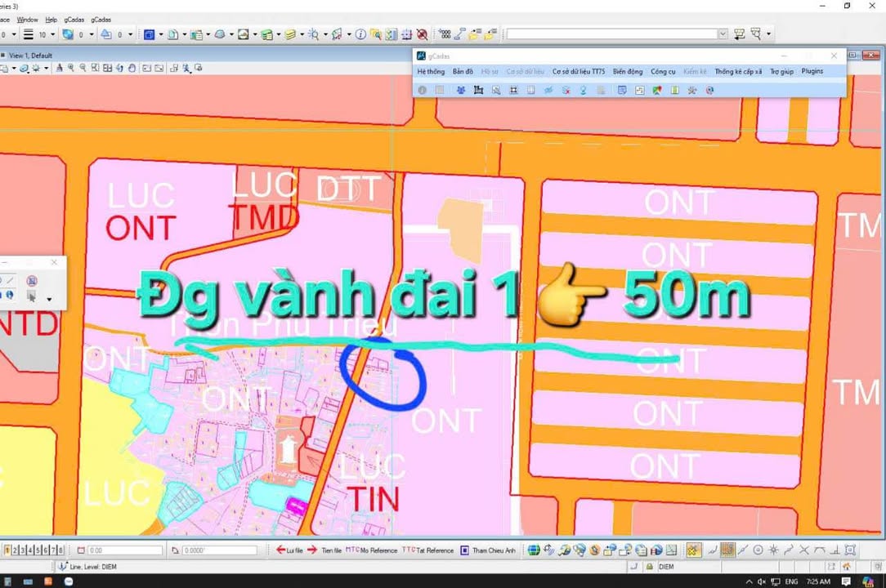Click the info icon on the gCadas toolbar
Screen dimensions: 886x588
coord(423,90)
